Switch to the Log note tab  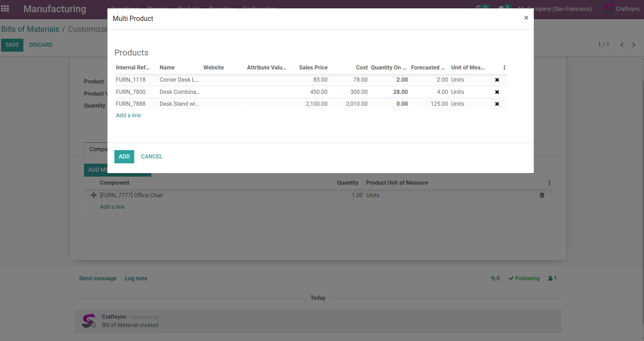[136, 279]
